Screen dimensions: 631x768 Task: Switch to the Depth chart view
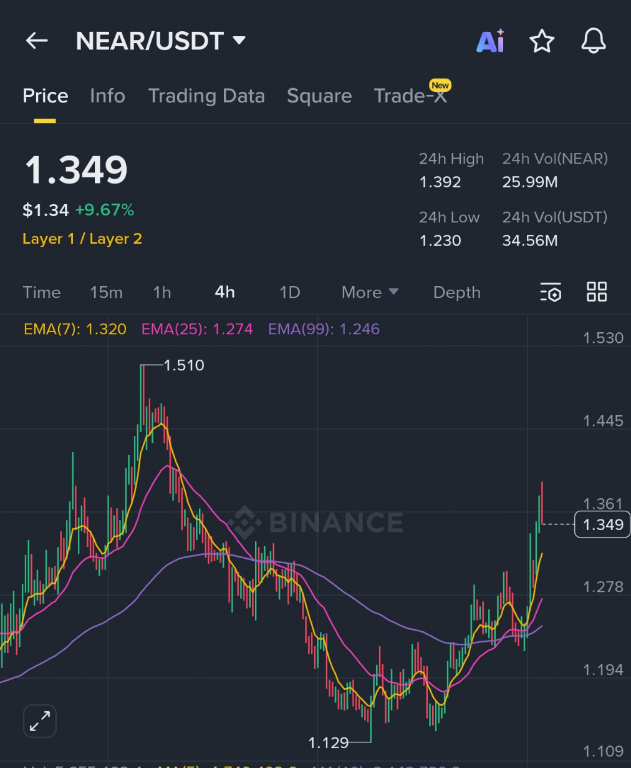click(x=457, y=292)
